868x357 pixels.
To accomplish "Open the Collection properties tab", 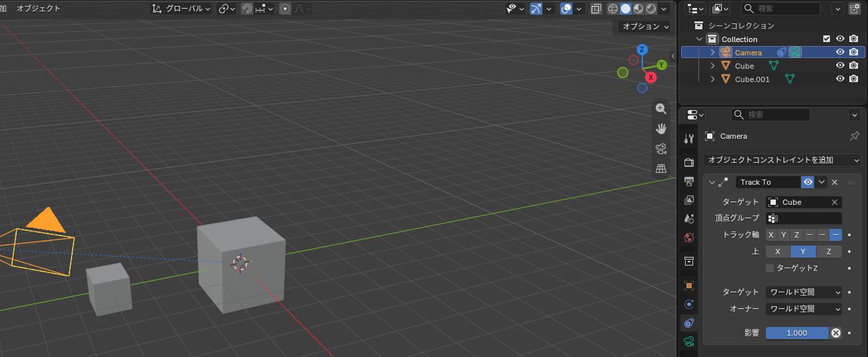I will point(689,261).
